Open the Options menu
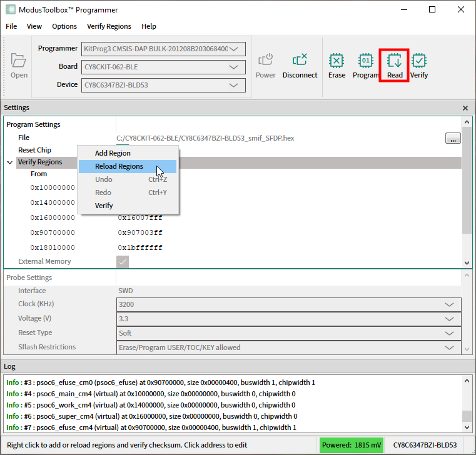 pos(64,26)
